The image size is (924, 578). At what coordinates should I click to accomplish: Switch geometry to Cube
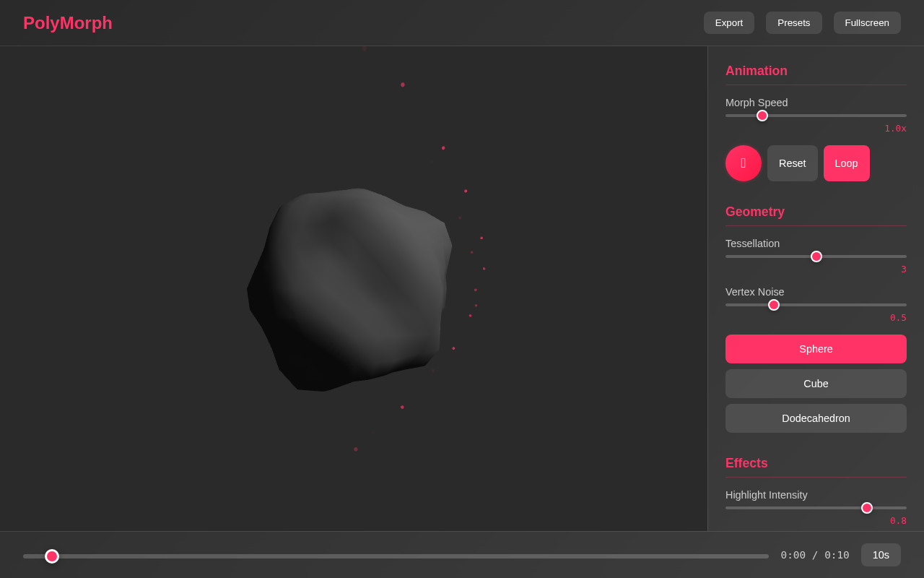[816, 384]
